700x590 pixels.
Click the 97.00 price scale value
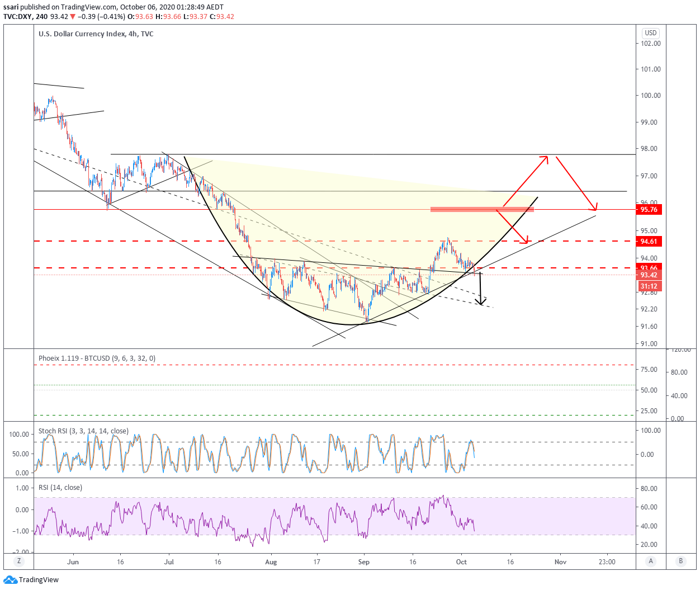coord(649,176)
